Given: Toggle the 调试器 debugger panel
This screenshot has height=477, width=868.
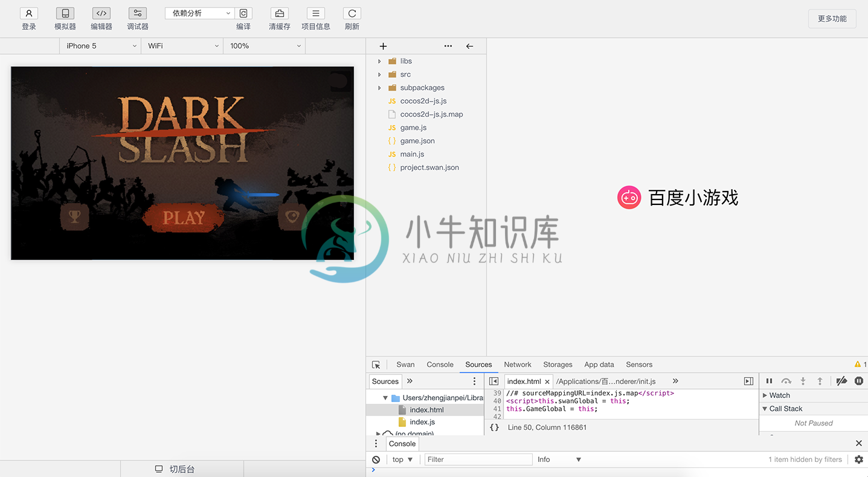Looking at the screenshot, I should 138,13.
